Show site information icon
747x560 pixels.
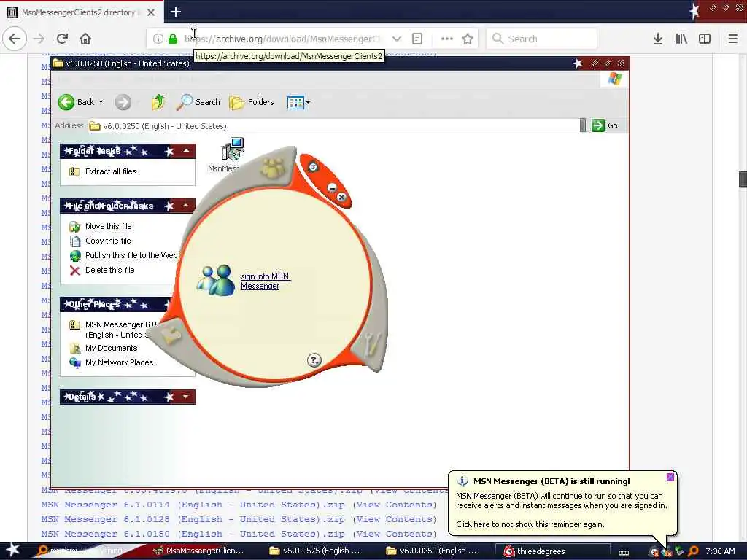(x=158, y=39)
